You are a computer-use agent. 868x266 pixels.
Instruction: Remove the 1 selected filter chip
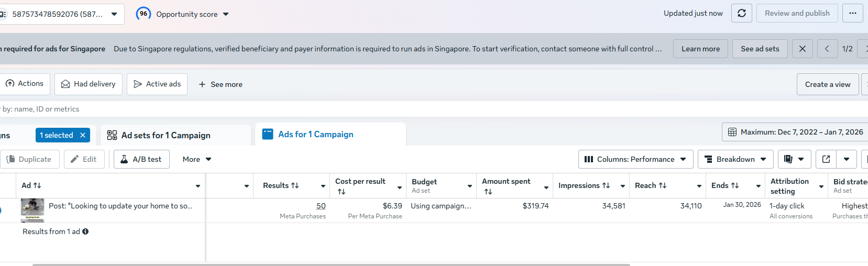pos(83,135)
